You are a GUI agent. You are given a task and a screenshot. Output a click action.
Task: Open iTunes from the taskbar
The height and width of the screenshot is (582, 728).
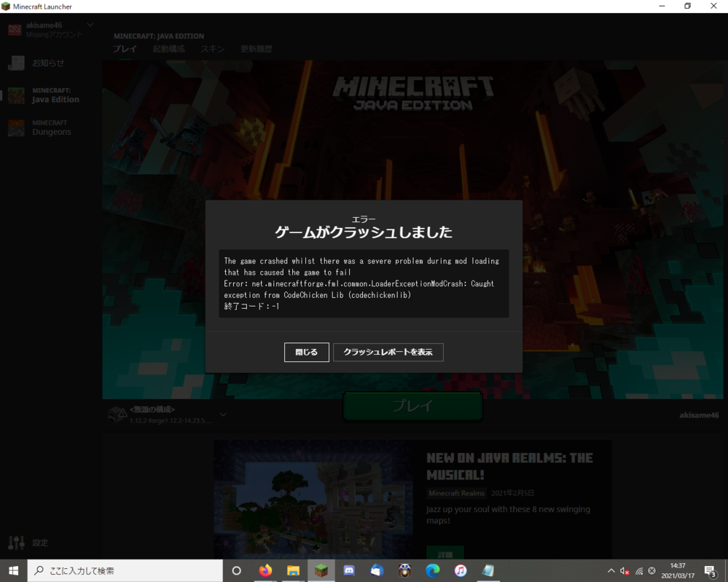[x=461, y=570]
